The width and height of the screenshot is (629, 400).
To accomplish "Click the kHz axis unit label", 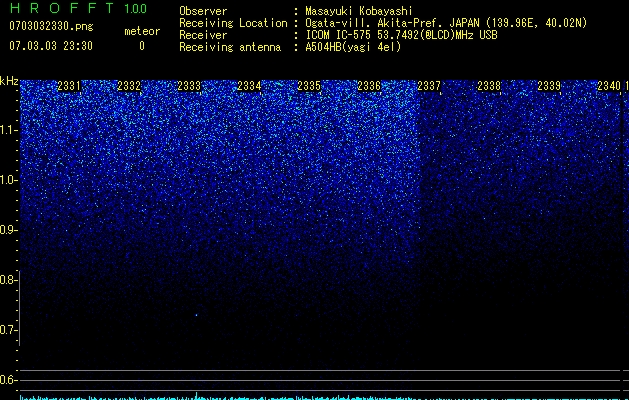I will point(9,81).
